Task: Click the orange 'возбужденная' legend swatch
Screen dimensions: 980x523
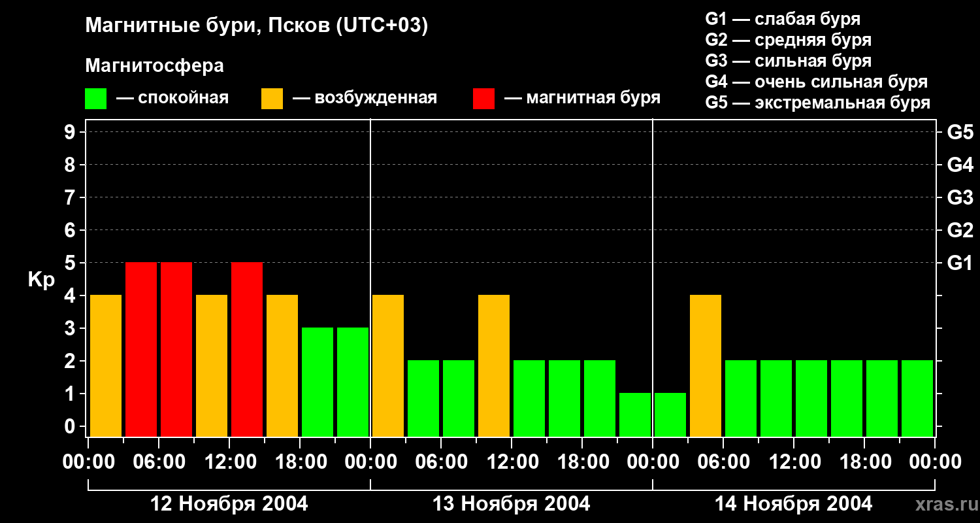Action: [x=272, y=99]
